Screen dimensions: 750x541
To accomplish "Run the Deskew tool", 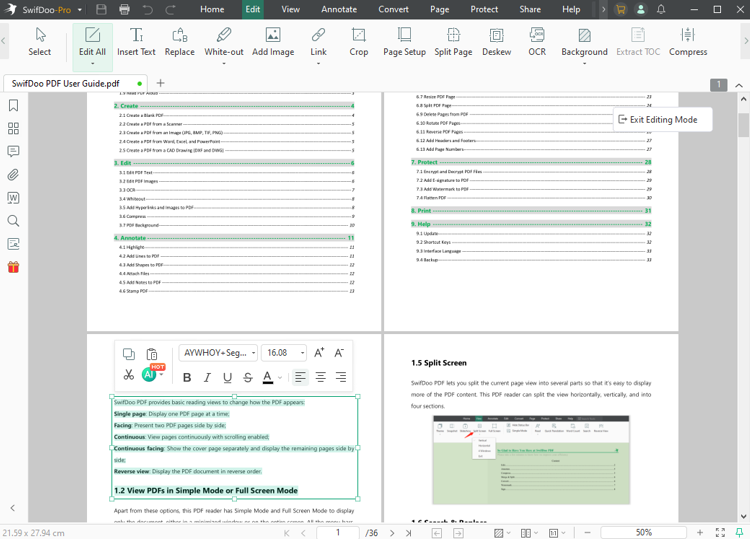I will (x=496, y=42).
